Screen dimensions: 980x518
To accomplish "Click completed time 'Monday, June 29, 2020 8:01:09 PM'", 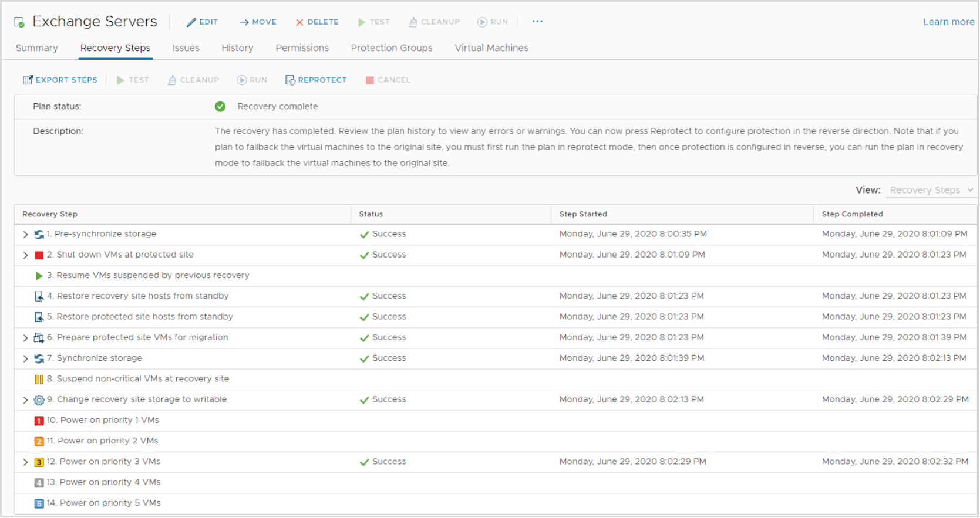I will coord(894,234).
